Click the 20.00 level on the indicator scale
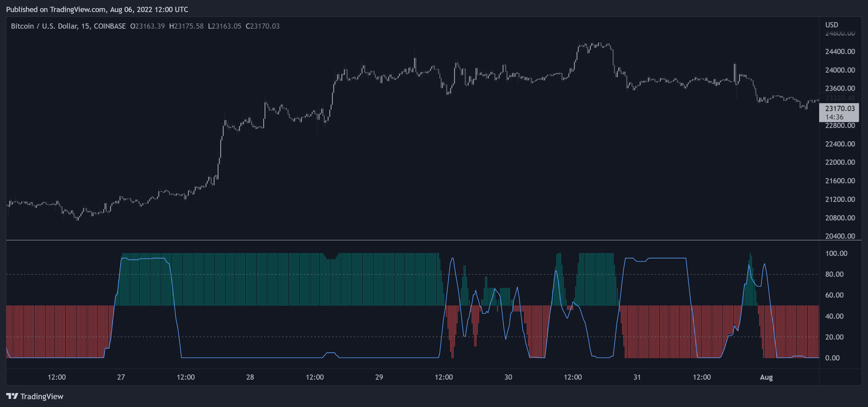Viewport: 868px width, 407px height. click(834, 337)
